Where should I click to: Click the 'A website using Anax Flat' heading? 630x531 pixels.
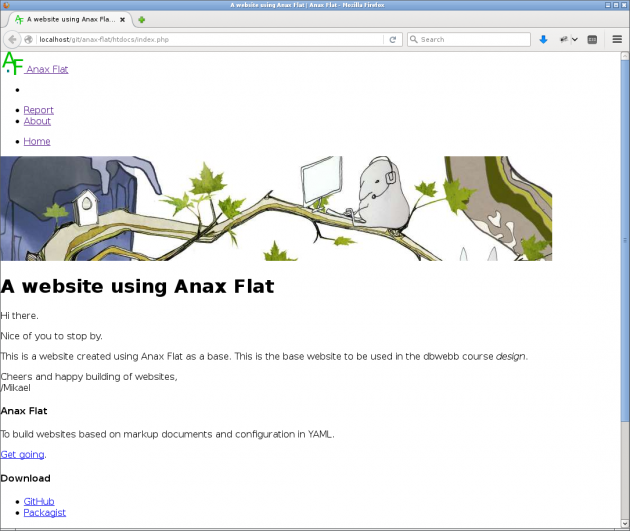pos(137,287)
